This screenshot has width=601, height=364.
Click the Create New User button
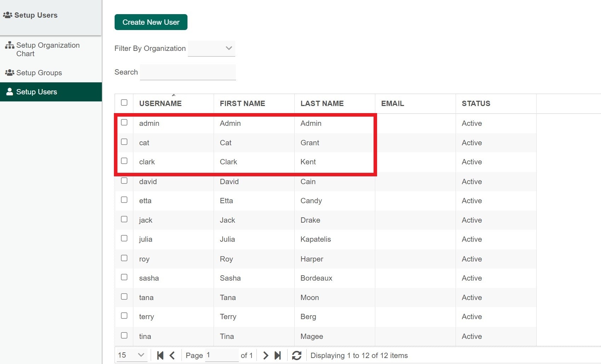[x=151, y=22]
